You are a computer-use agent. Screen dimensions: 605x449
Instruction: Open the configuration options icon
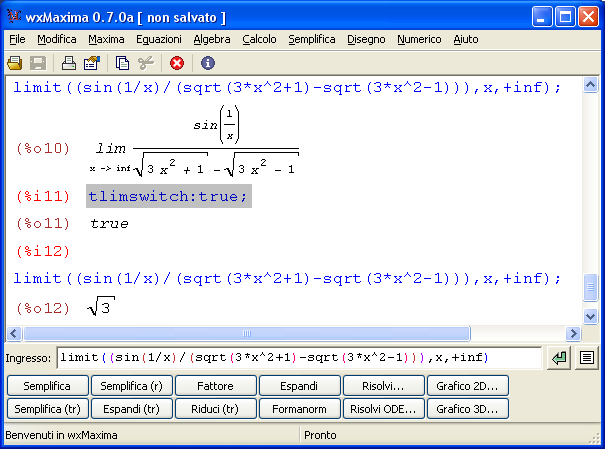tap(92, 63)
